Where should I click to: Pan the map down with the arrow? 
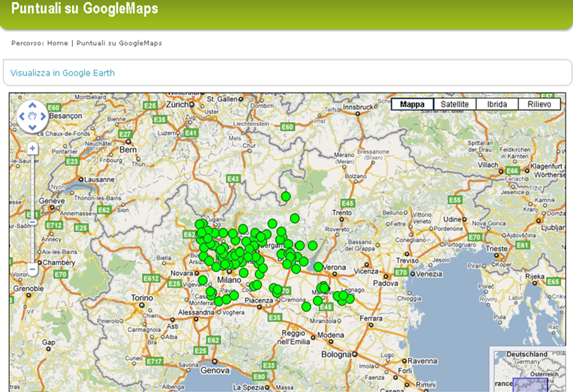(32, 127)
